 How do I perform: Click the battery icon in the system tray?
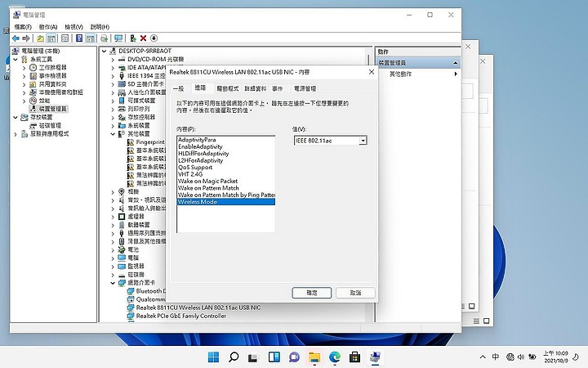tap(532, 357)
